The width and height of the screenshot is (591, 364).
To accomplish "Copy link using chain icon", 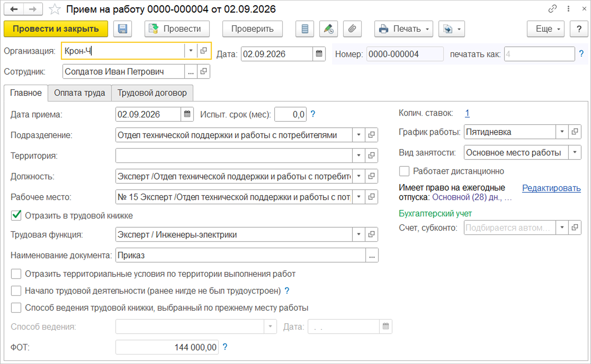I will click(x=553, y=9).
